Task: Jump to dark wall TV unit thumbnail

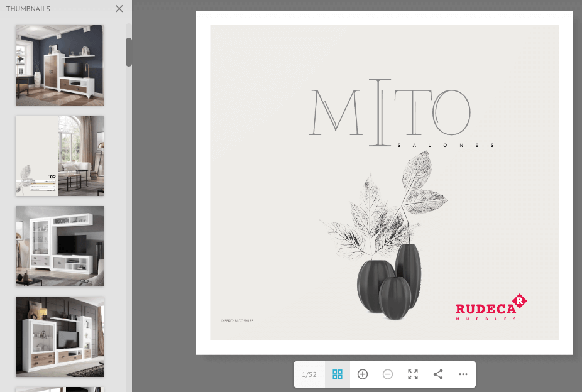Action: click(x=60, y=337)
